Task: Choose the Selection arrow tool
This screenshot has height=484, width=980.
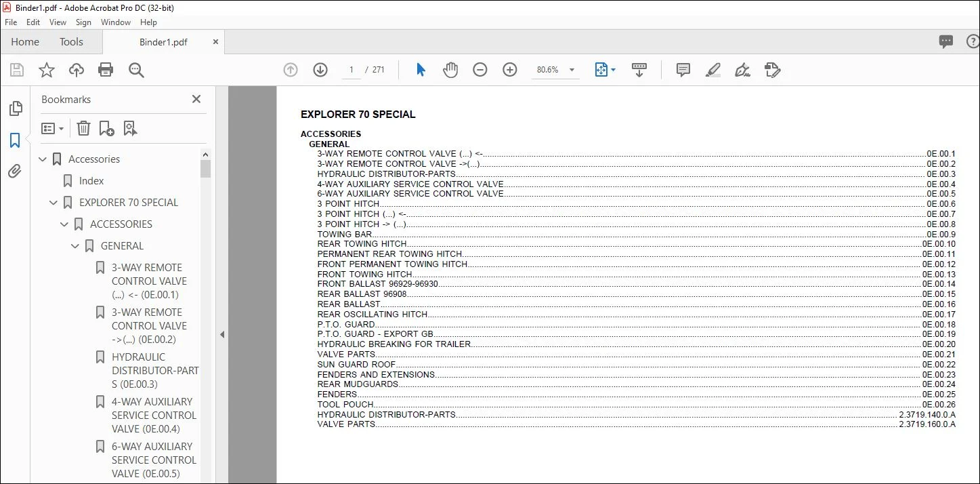Action: click(x=421, y=70)
